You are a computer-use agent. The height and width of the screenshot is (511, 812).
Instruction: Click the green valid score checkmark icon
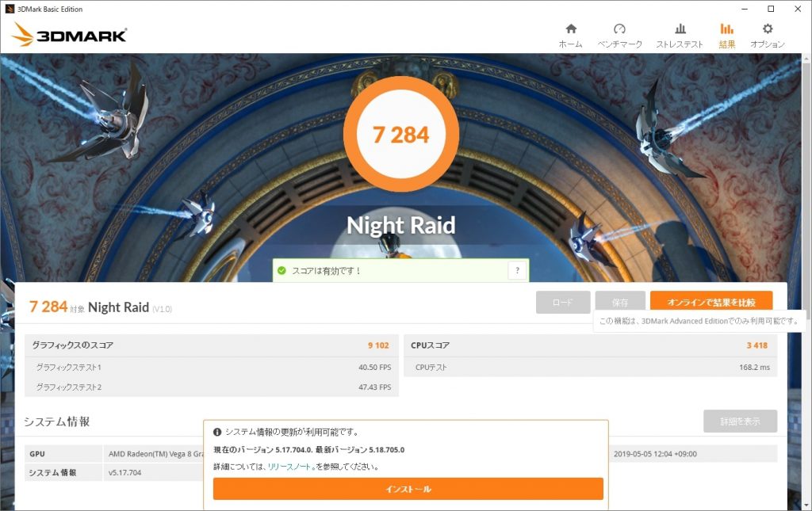click(x=282, y=271)
